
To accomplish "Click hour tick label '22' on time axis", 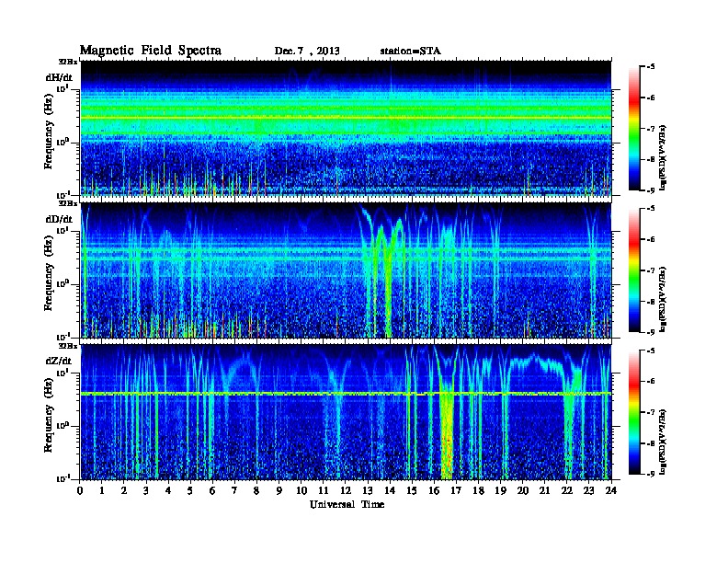I will click(x=566, y=490).
